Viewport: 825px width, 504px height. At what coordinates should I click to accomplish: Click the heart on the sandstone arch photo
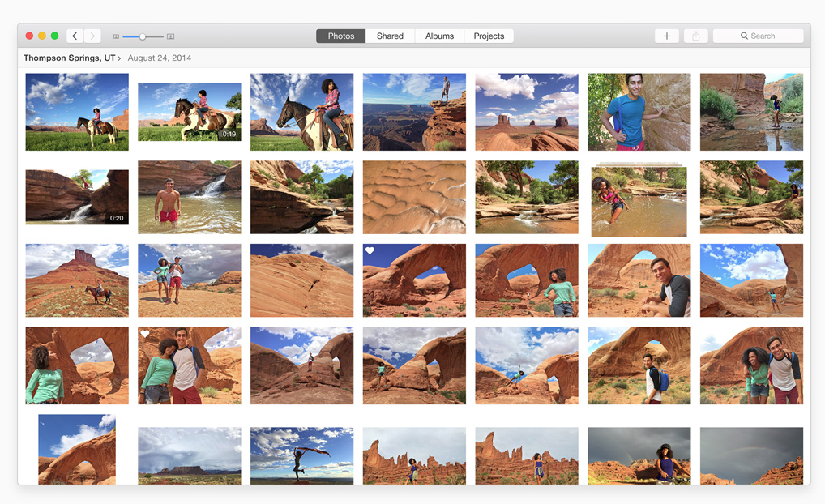[370, 251]
